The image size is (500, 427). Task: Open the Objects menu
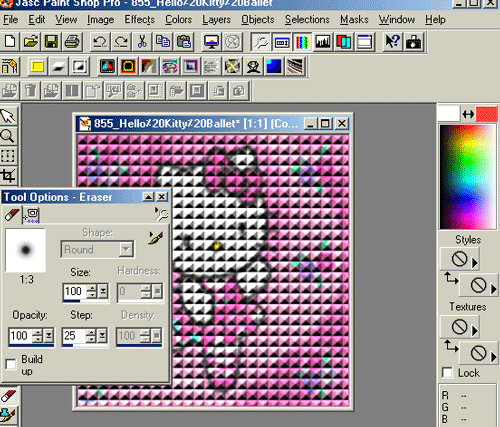[x=258, y=19]
